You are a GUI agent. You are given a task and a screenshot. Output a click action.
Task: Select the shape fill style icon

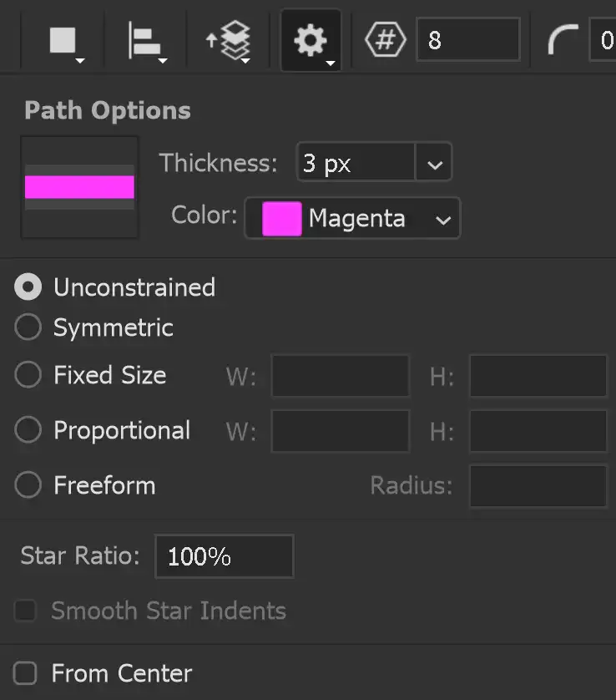tap(63, 37)
